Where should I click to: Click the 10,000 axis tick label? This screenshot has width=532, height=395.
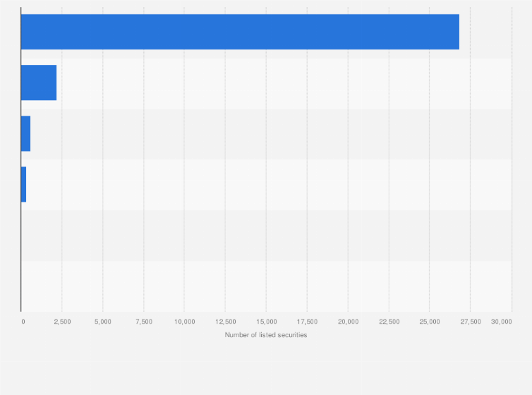click(184, 322)
